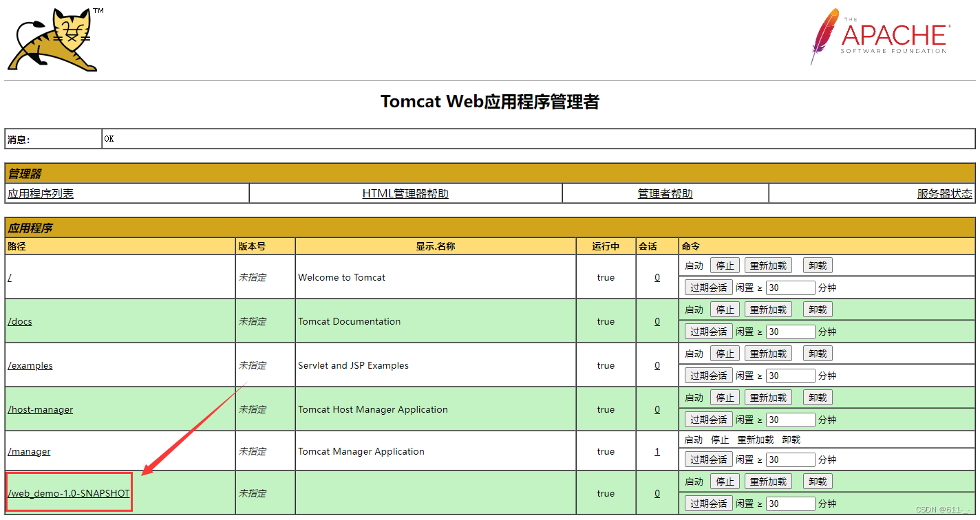
Task: Click idle minutes field for /host-manager
Action: (790, 420)
